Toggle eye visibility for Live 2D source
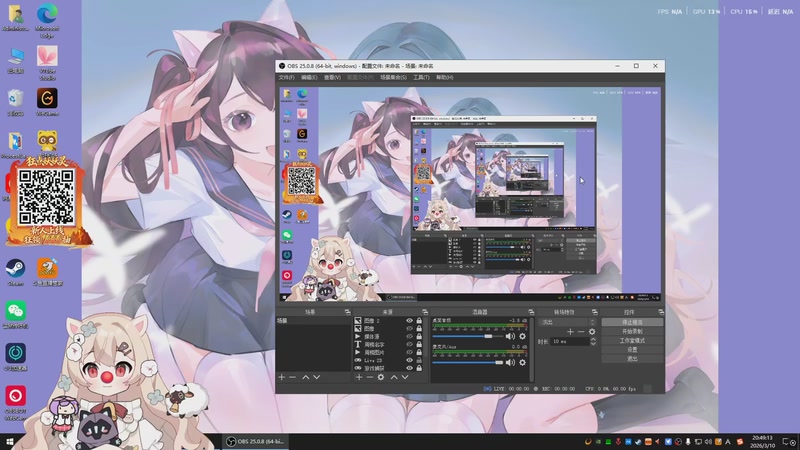This screenshot has width=800, height=450. [x=409, y=360]
